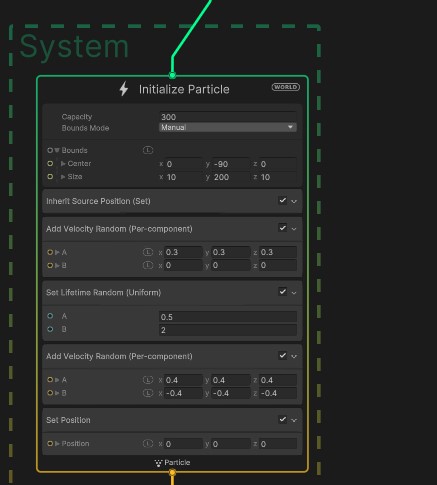Select the Inherit Source Position (Set) header
This screenshot has height=485, width=437.
point(172,201)
